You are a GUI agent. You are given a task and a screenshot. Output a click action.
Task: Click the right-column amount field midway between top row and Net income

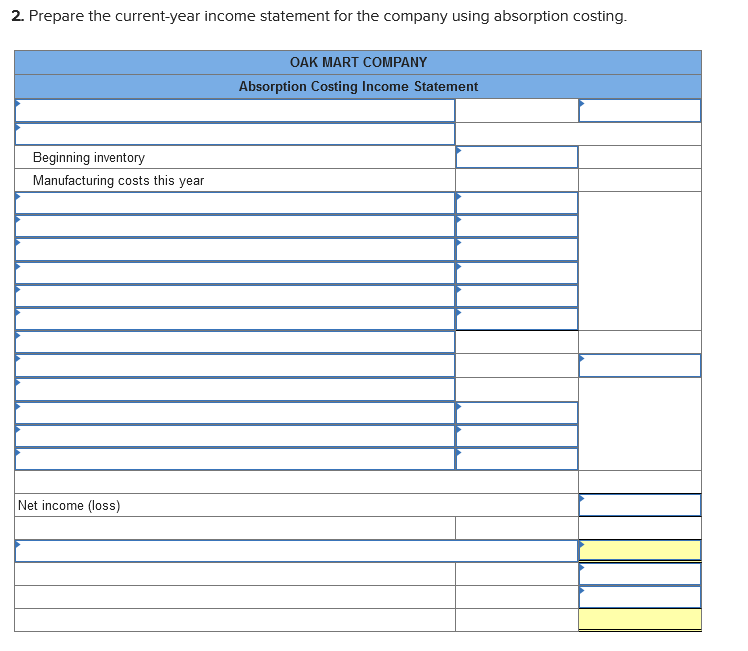click(x=640, y=365)
